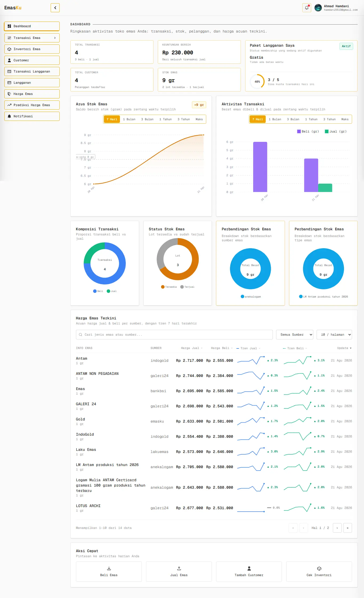
Task: Click the Customer person icon in sidebar
Action: pos(9,60)
